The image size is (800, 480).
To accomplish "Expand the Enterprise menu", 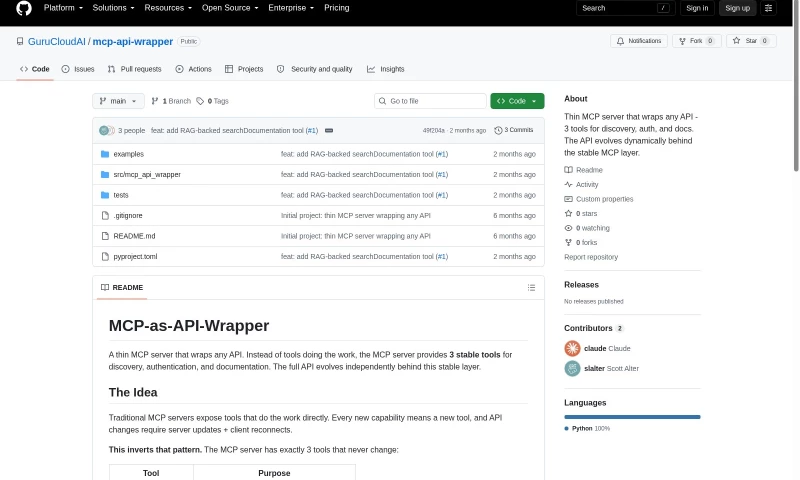I will (291, 8).
